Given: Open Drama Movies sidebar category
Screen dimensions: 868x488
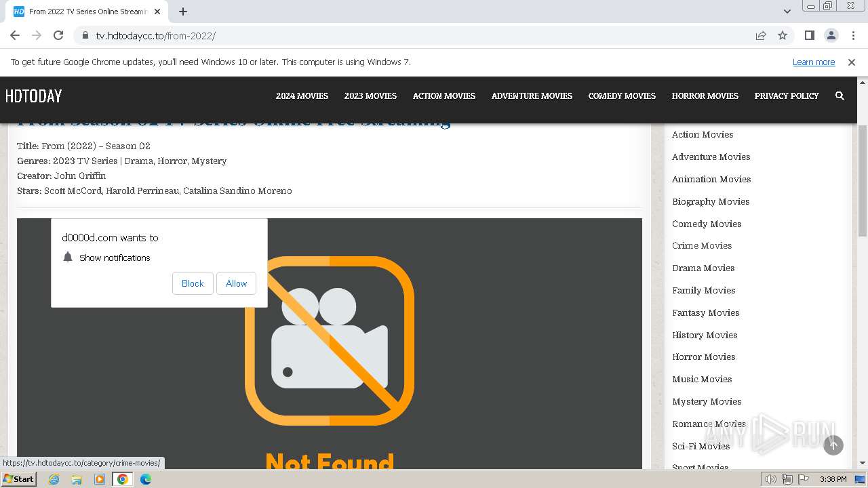Looking at the screenshot, I should (x=703, y=268).
